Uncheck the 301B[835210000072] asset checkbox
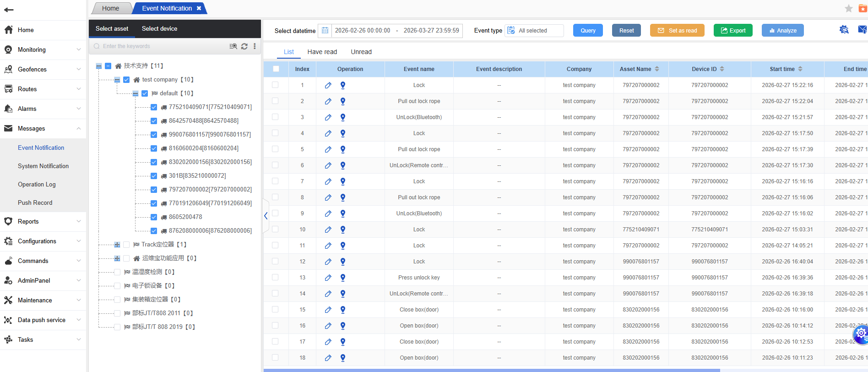This screenshot has width=868, height=372. point(154,176)
